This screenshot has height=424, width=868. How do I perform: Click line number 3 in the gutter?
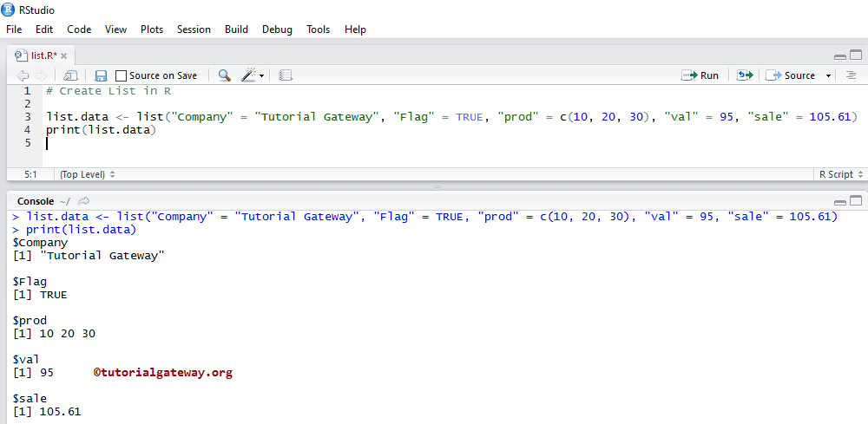(x=27, y=117)
